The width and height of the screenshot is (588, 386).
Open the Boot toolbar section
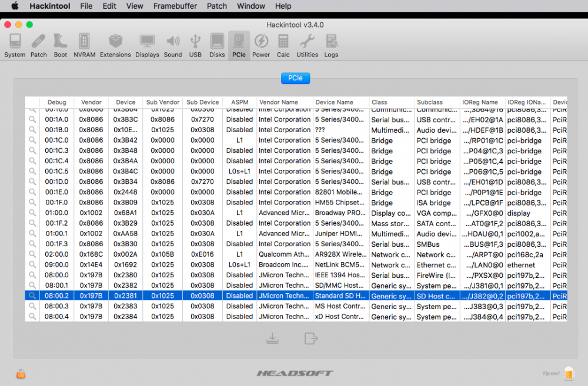point(61,46)
